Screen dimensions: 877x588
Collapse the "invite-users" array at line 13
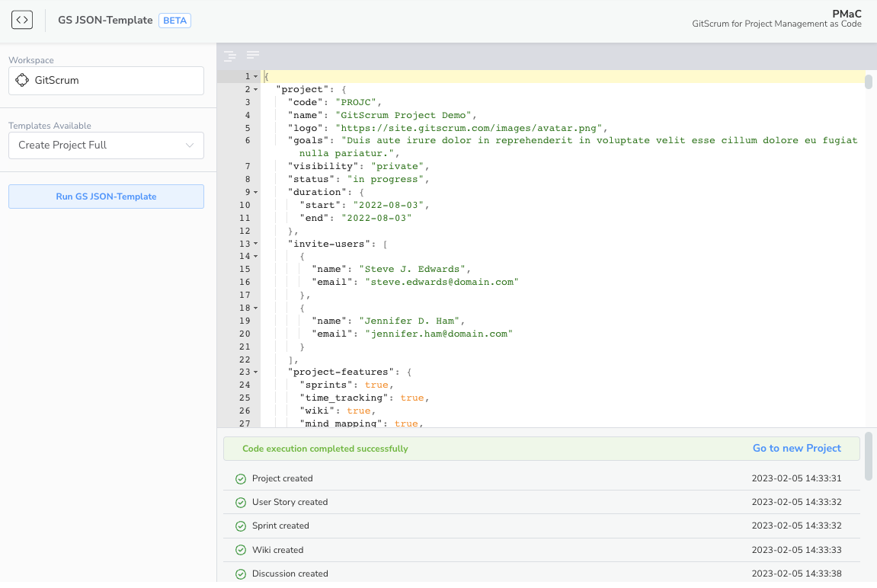pyautogui.click(x=256, y=243)
